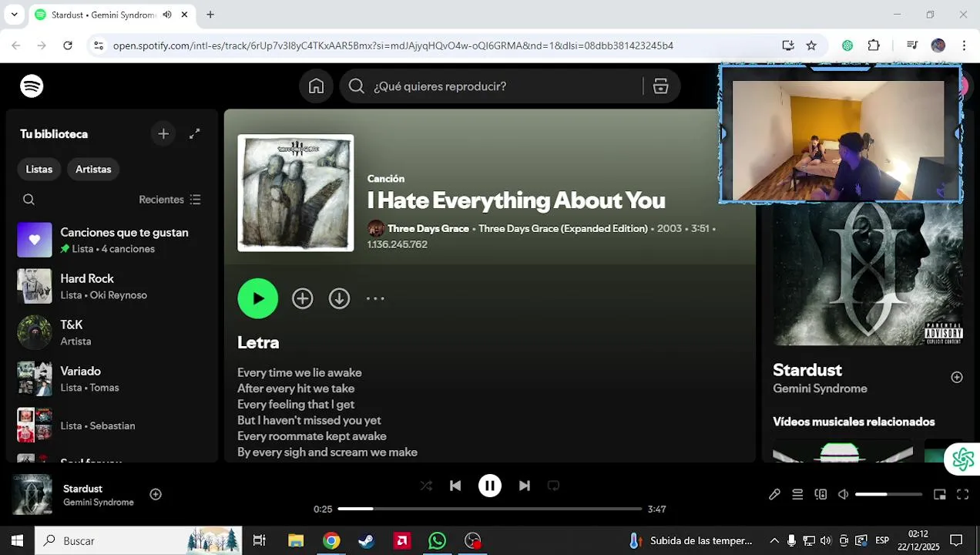Select the Artistas filter chip
Image resolution: width=980 pixels, height=555 pixels.
pos(93,170)
